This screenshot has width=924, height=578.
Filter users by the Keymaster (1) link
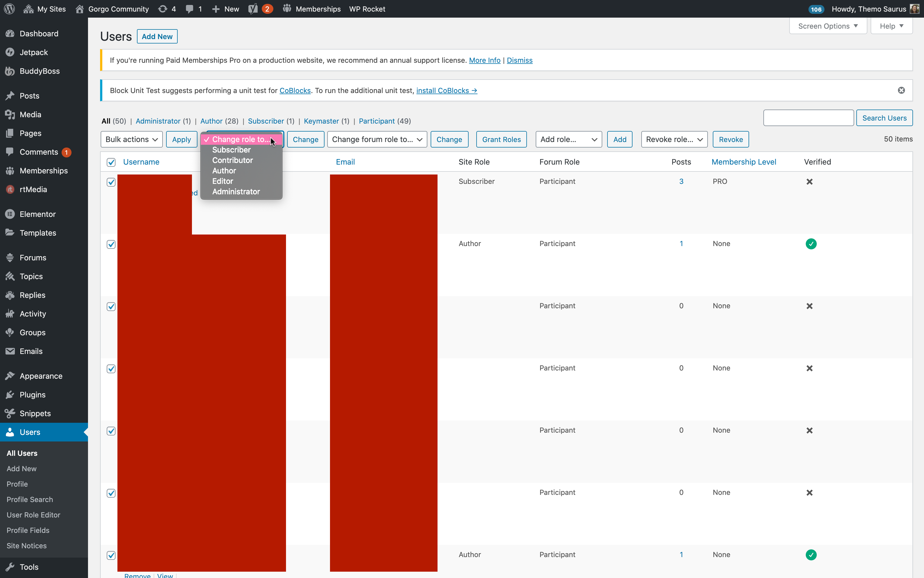click(326, 121)
